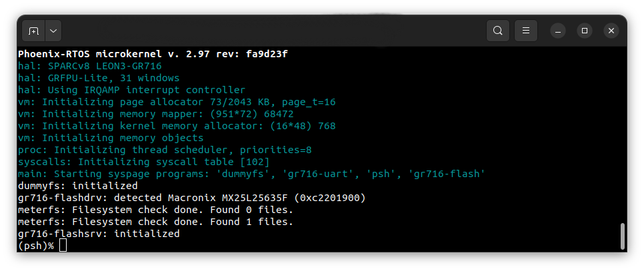The width and height of the screenshot is (644, 271).
Task: Expand the new tab dropdown arrow
Action: point(53,31)
